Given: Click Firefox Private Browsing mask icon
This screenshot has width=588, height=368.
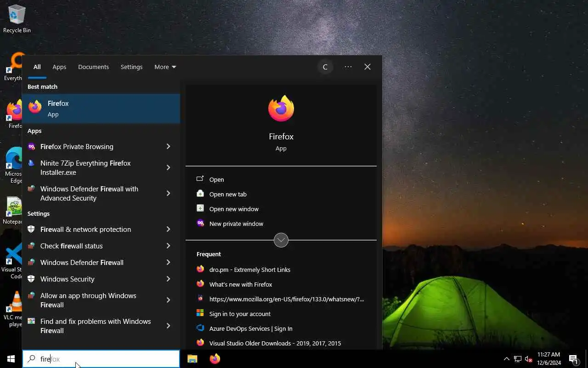Looking at the screenshot, I should click(31, 146).
